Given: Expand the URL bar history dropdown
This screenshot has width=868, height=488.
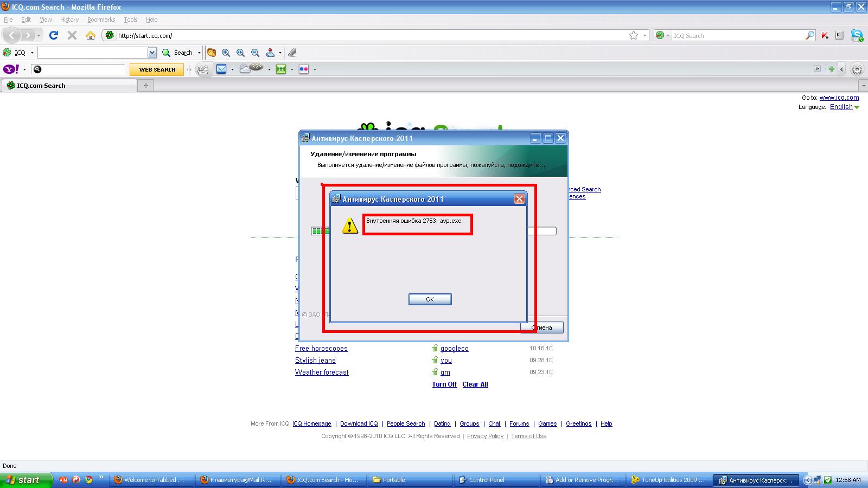Looking at the screenshot, I should click(645, 35).
